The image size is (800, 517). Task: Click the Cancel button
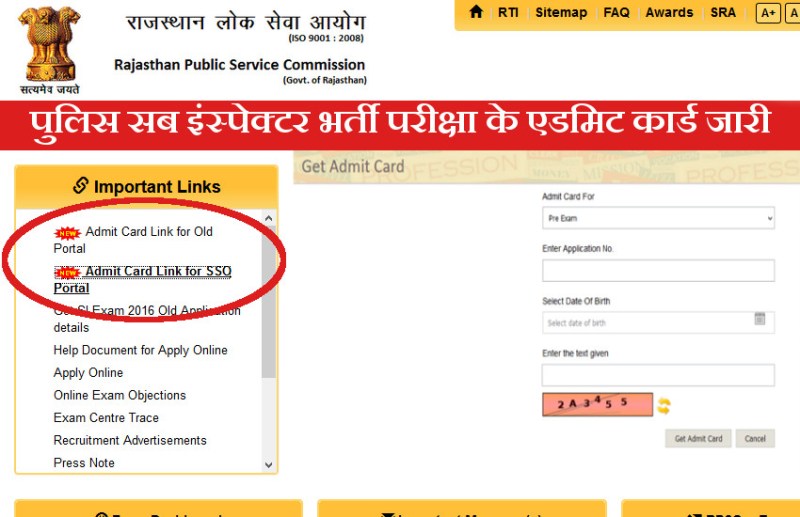click(x=755, y=438)
